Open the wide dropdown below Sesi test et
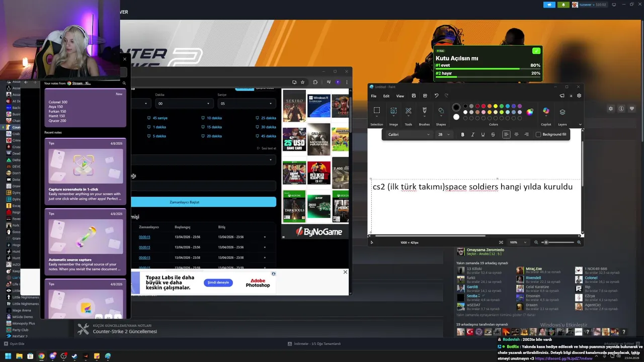644x362 pixels. click(203, 159)
